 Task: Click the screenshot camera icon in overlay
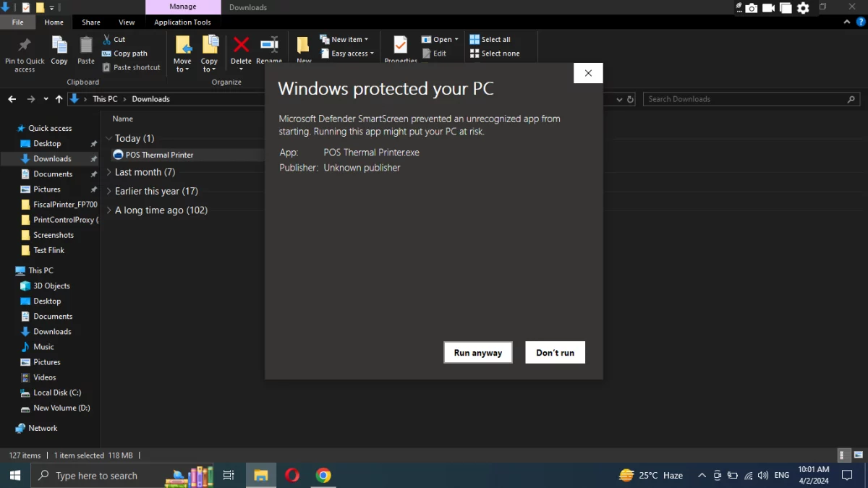(x=752, y=8)
